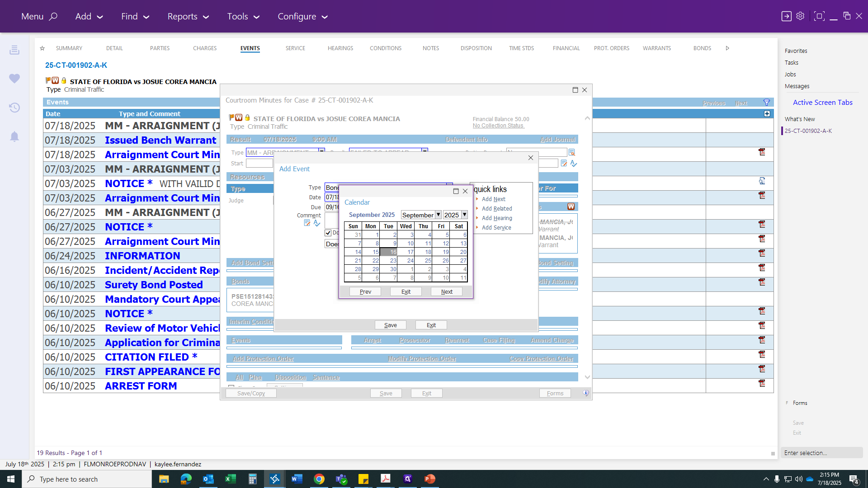The height and width of the screenshot is (488, 868).
Task: Click the Add Journal link
Action: tap(557, 140)
